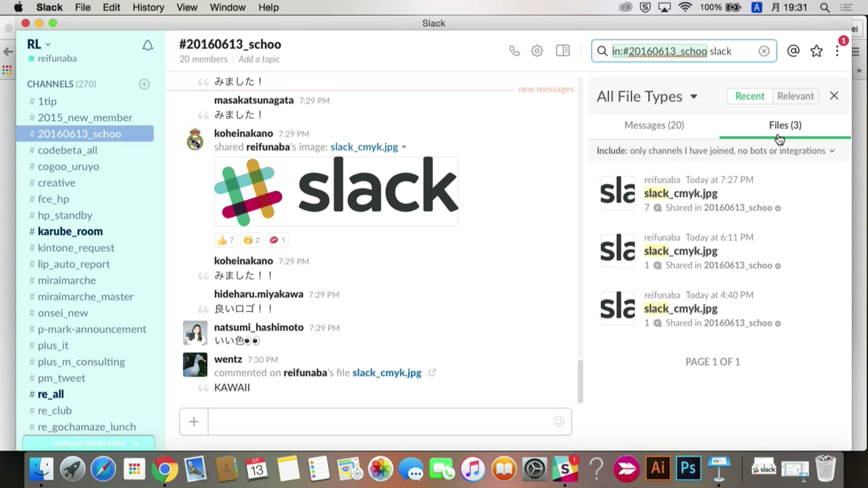Click Add a topic under channel name

coord(259,60)
